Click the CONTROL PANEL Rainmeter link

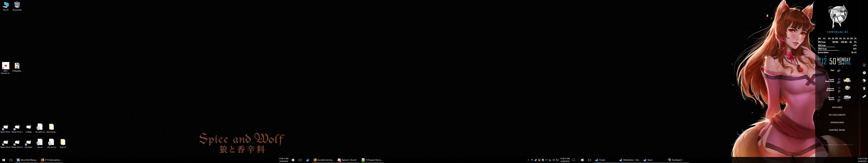(x=837, y=130)
